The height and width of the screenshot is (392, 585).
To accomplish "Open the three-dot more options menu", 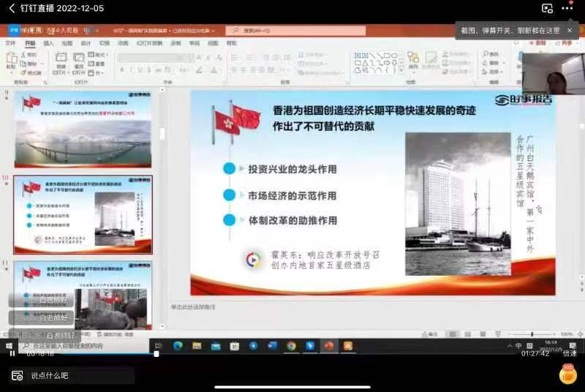I will pos(567,8).
